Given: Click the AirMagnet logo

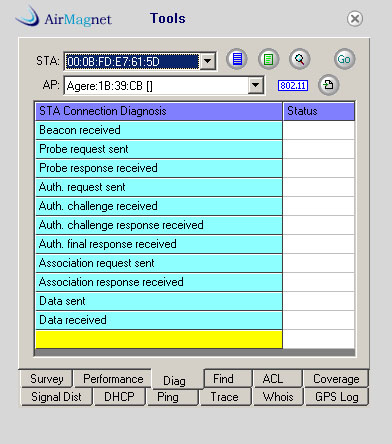Looking at the screenshot, I should [63, 17].
